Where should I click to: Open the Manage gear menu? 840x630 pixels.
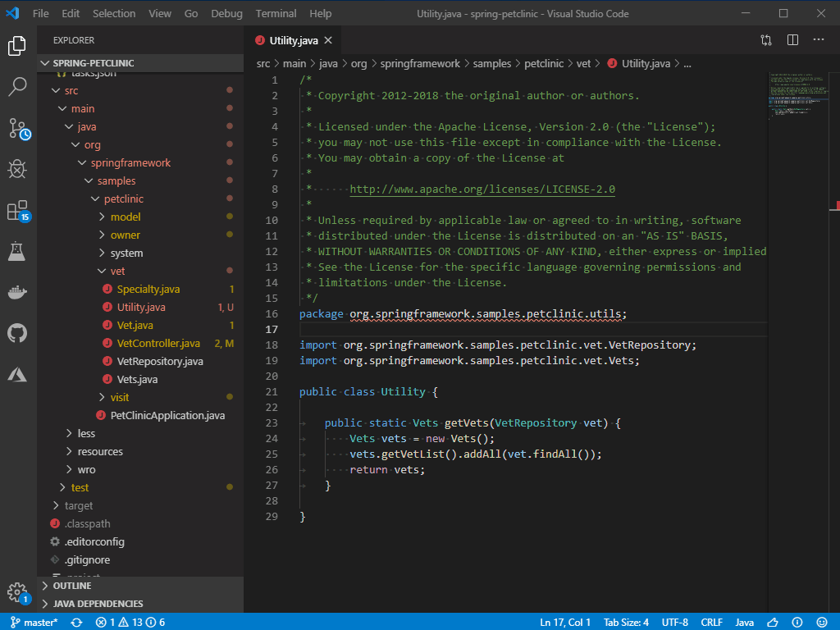click(x=18, y=592)
